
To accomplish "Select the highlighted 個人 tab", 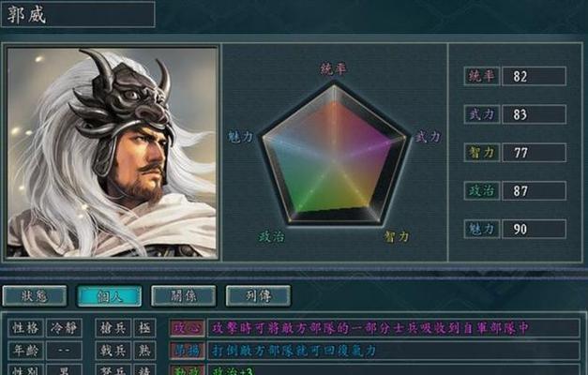I will click(109, 296).
